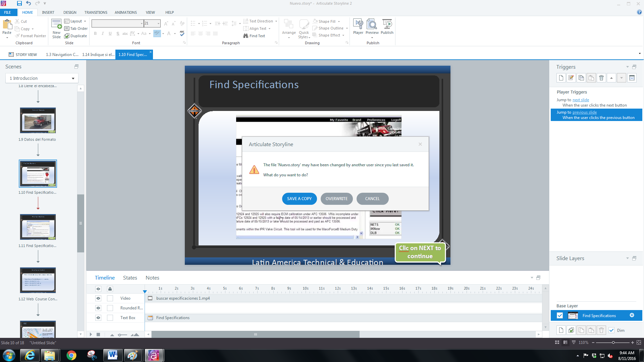The width and height of the screenshot is (644, 362).
Task: Click the SAVE A COPY button
Action: tap(299, 198)
